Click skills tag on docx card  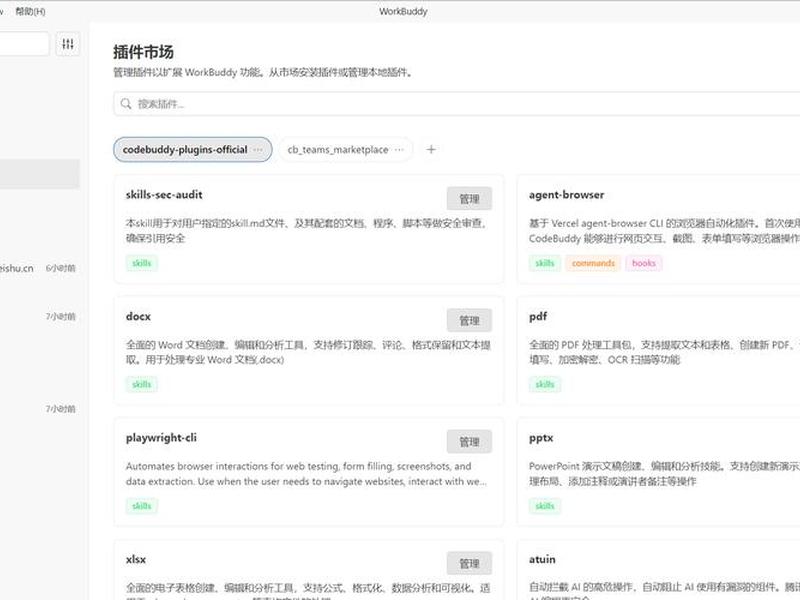[x=142, y=384]
